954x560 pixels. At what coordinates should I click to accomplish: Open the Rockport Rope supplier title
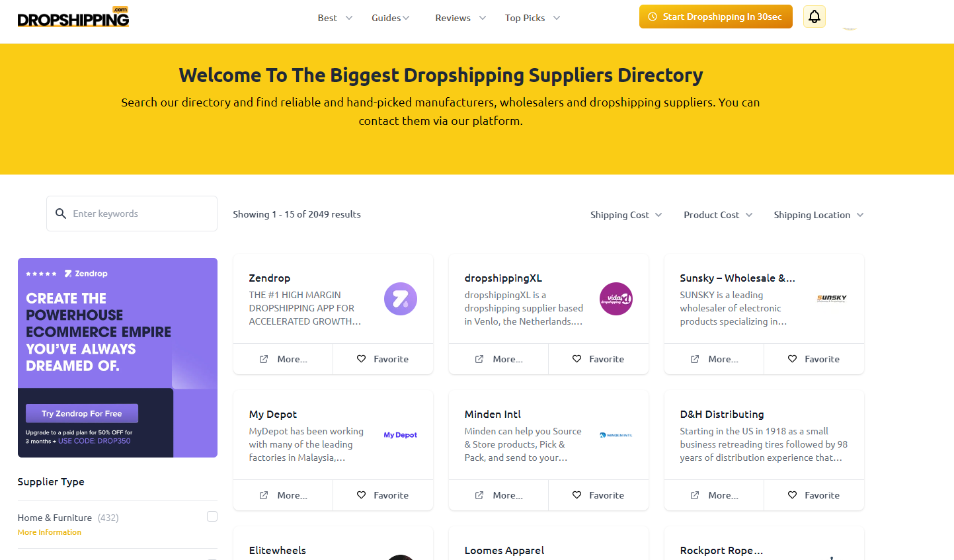click(x=721, y=551)
